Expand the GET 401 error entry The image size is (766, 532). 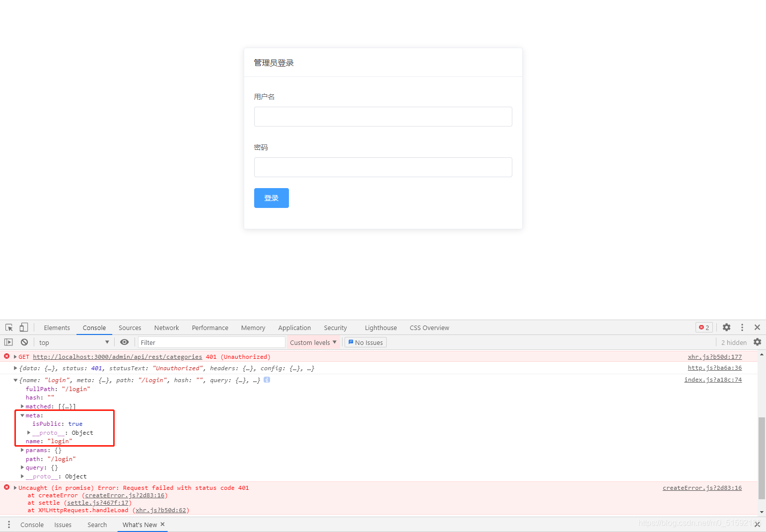tap(15, 357)
